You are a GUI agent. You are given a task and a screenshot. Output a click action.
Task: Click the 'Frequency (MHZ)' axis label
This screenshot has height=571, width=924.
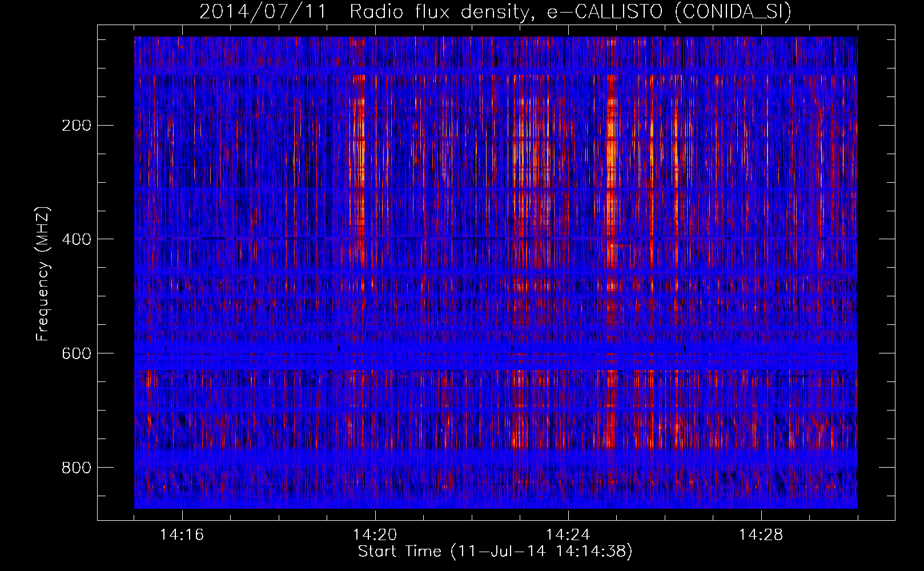pyautogui.click(x=43, y=274)
